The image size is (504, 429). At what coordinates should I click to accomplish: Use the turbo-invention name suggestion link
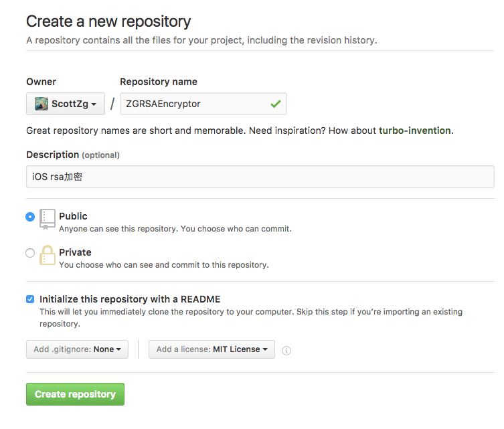pyautogui.click(x=414, y=131)
